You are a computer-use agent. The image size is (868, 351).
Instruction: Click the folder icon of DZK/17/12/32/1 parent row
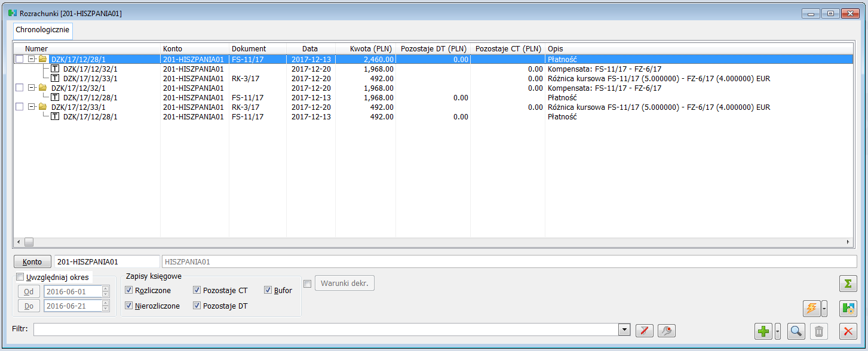43,88
